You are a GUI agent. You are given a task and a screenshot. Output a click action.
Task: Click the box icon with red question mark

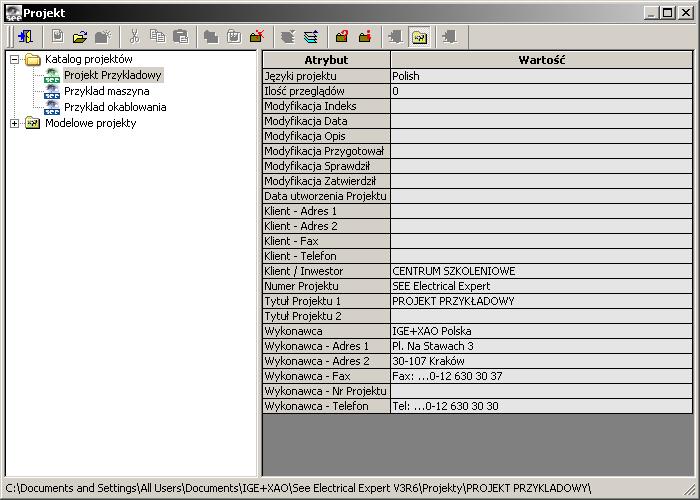(342, 37)
